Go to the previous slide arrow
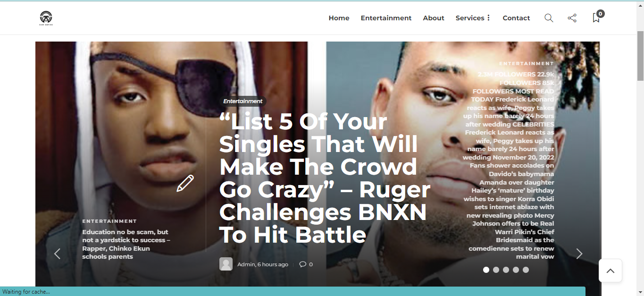The width and height of the screenshot is (644, 296). click(x=57, y=254)
